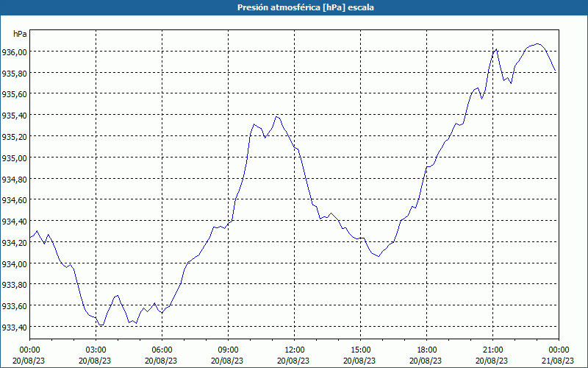Select the 934,00 axis label

tap(14, 263)
